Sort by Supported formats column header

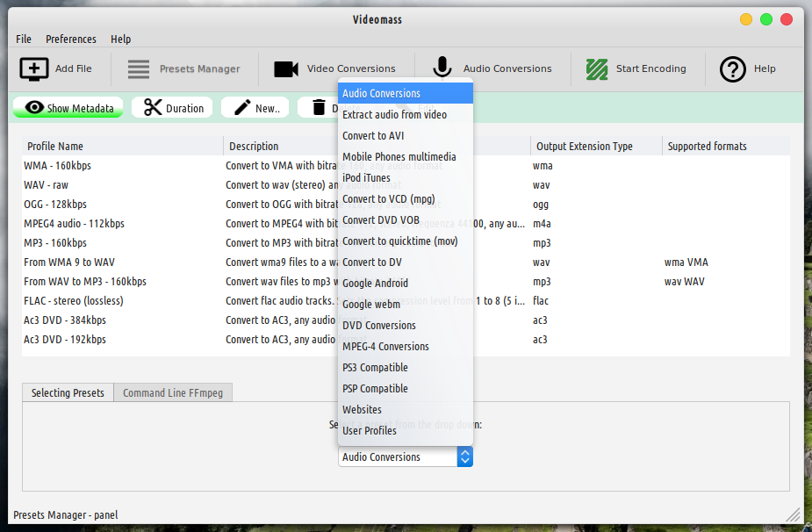[726, 146]
